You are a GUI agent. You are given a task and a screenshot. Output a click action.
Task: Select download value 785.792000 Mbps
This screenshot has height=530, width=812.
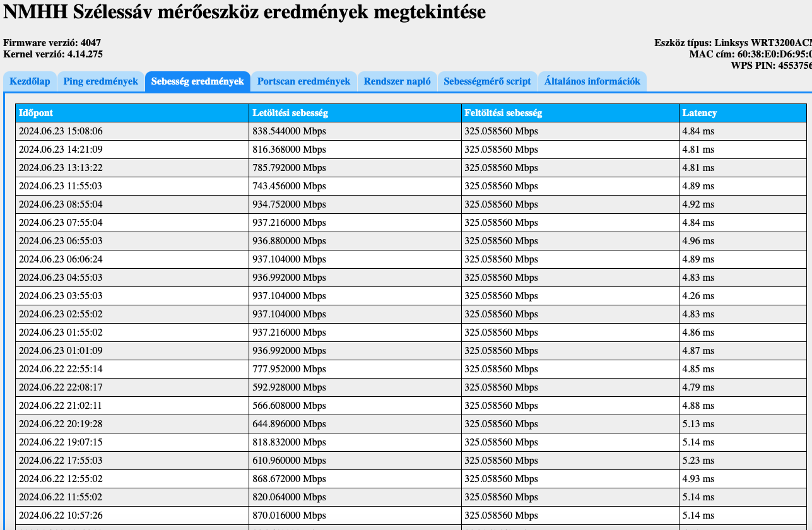point(289,168)
